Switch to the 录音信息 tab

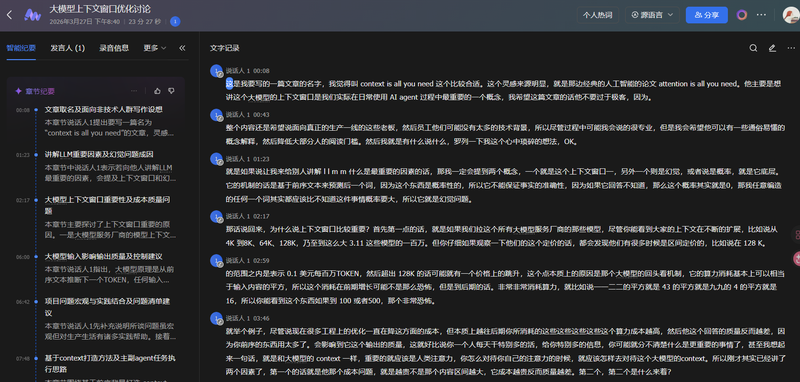(114, 48)
